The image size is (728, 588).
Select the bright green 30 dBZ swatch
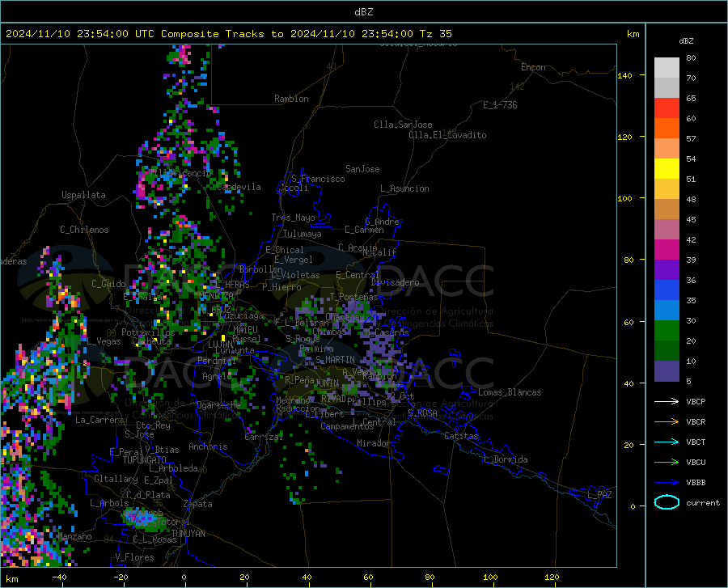(x=667, y=331)
